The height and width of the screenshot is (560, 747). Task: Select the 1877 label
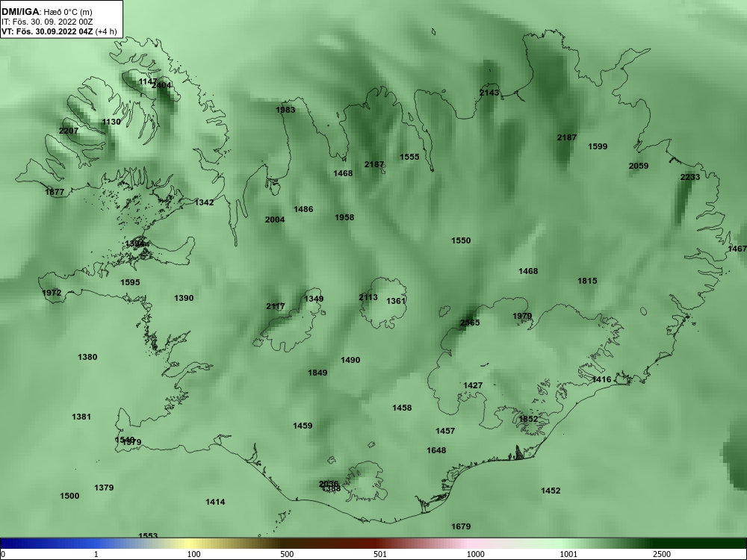tap(55, 193)
